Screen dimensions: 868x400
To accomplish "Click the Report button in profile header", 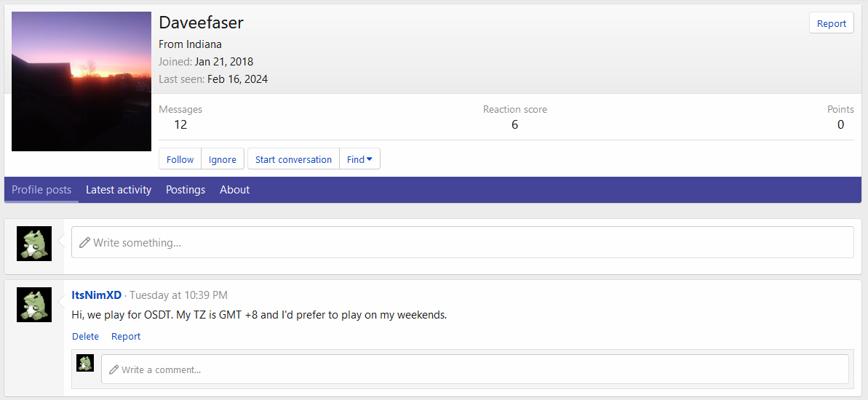I will pos(831,23).
